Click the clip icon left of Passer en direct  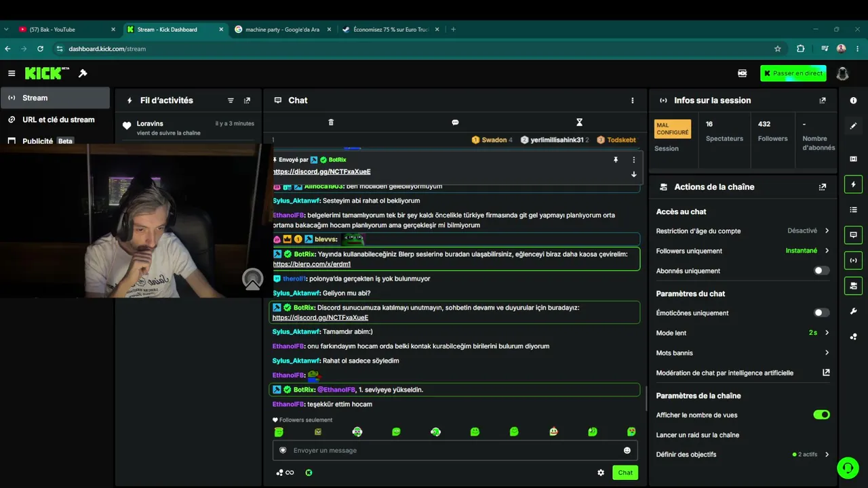tap(743, 73)
